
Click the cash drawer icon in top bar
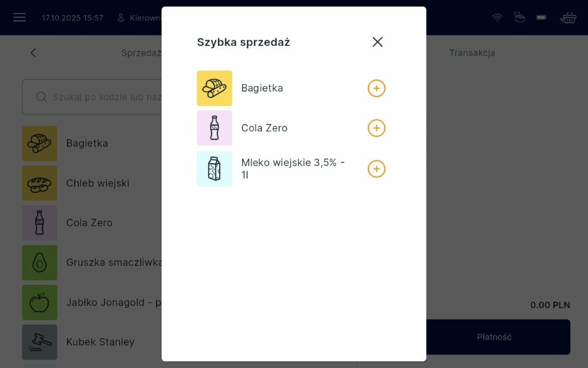(x=519, y=17)
